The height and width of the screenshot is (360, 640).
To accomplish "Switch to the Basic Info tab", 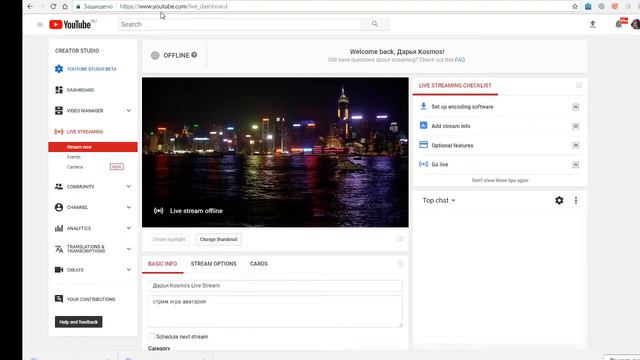I will pos(162,264).
